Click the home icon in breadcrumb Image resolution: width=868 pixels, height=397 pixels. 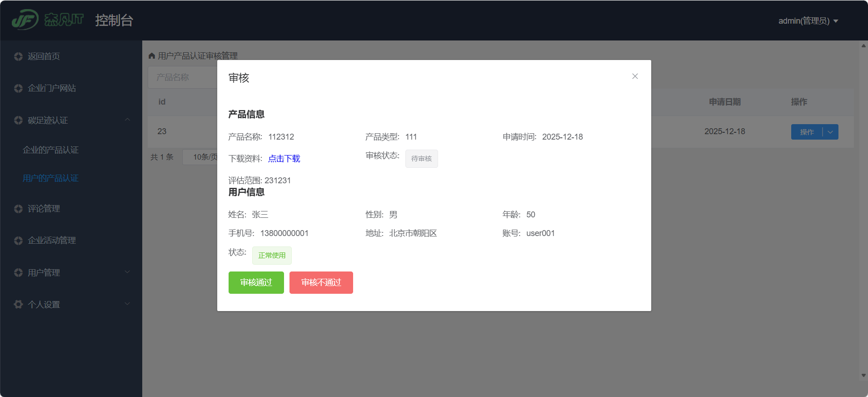(152, 55)
